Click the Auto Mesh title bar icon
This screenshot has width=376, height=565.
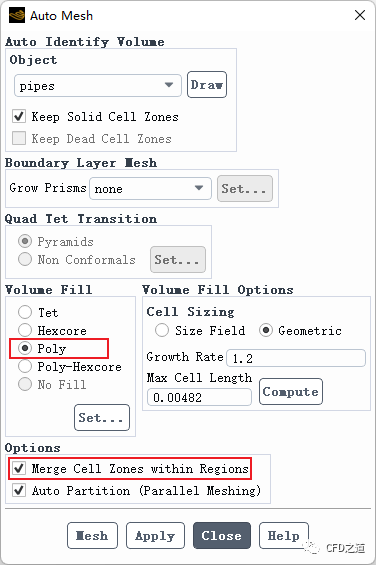pos(17,15)
